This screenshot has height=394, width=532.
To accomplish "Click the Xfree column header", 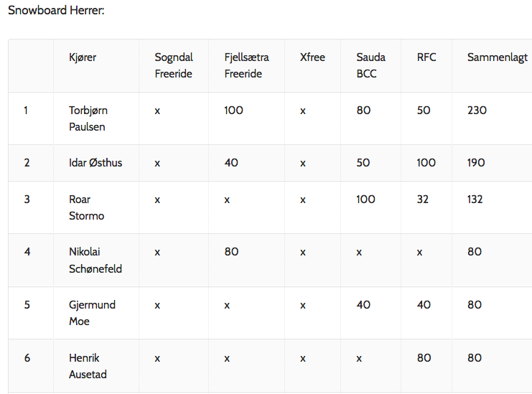I will click(312, 57).
